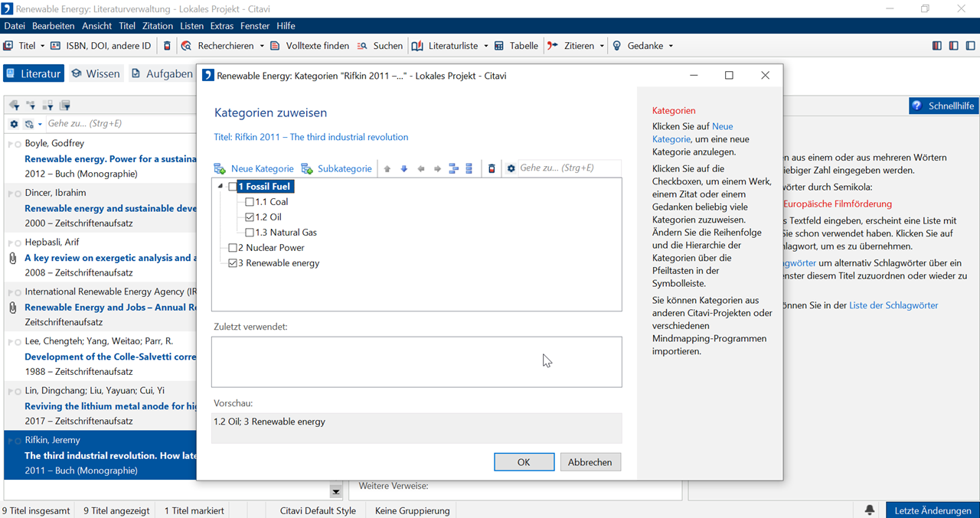Enable the 2 Nuclear Power checkbox
The width and height of the screenshot is (980, 518).
click(x=233, y=248)
